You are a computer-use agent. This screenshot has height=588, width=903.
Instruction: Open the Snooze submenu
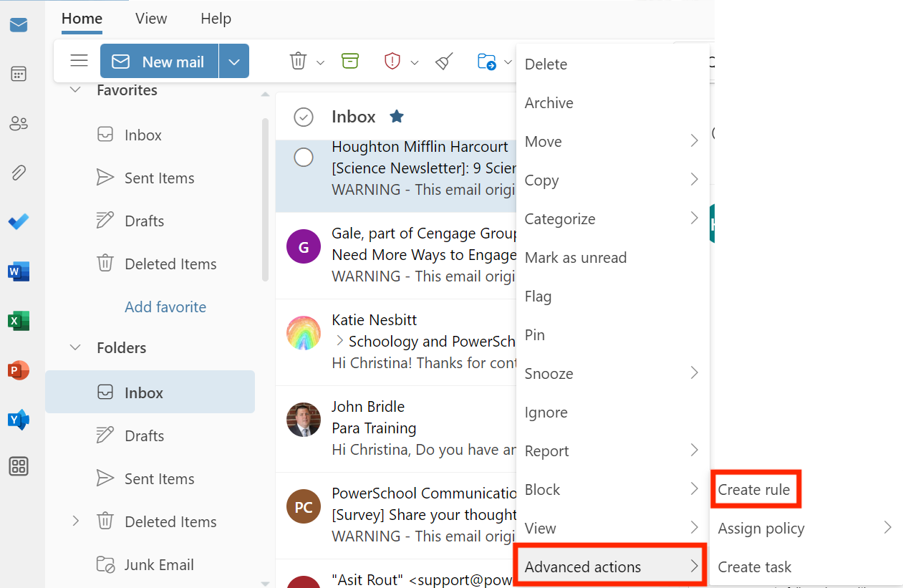[x=613, y=374]
